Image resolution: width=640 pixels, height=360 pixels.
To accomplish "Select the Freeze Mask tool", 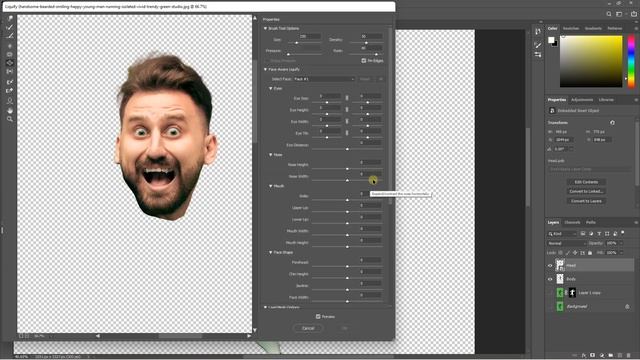I will [10, 82].
